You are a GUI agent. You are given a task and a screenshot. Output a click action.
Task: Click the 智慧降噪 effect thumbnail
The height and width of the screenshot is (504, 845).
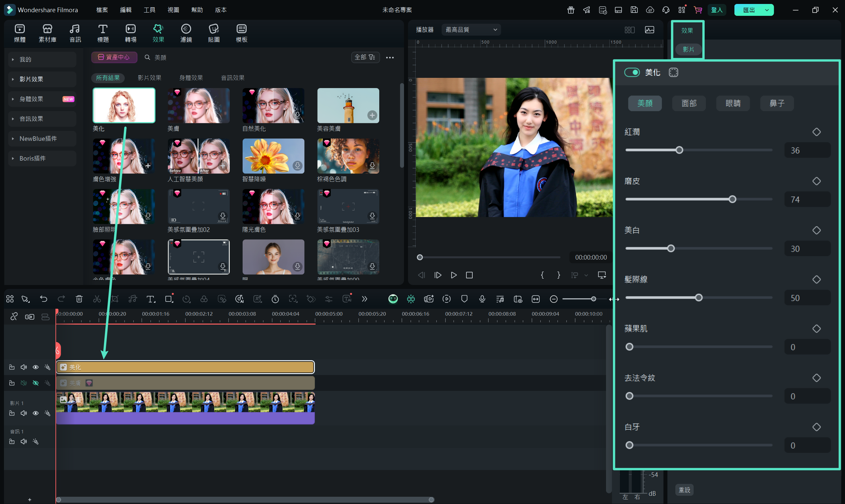(273, 156)
